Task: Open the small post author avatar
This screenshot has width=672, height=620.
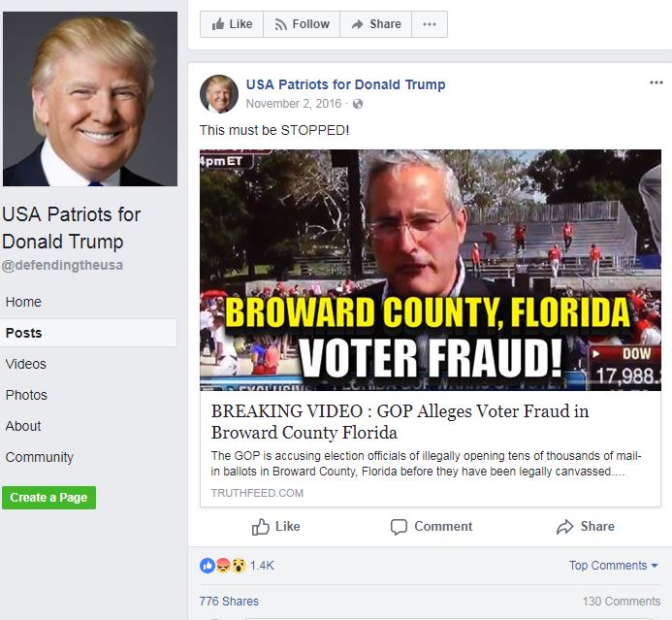Action: [219, 94]
